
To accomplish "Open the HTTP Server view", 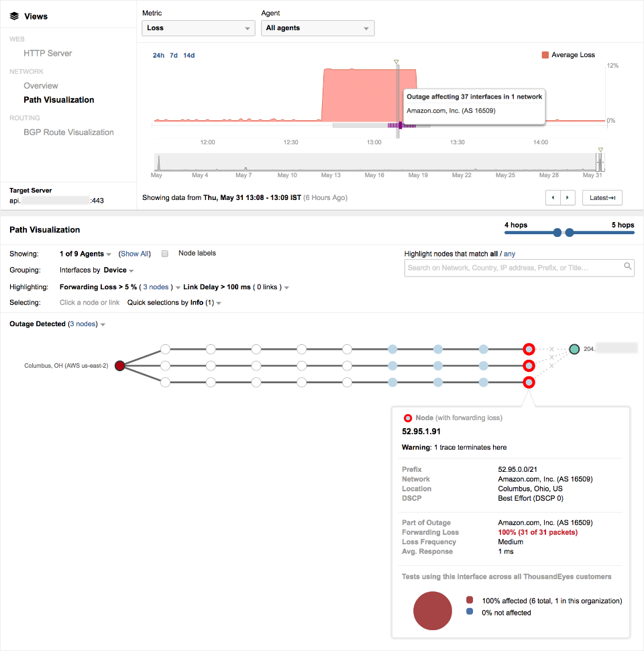I will (48, 53).
